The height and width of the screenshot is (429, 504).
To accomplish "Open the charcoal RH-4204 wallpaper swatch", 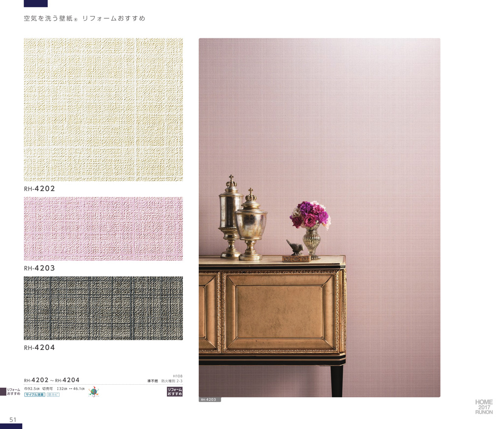I will [x=103, y=308].
